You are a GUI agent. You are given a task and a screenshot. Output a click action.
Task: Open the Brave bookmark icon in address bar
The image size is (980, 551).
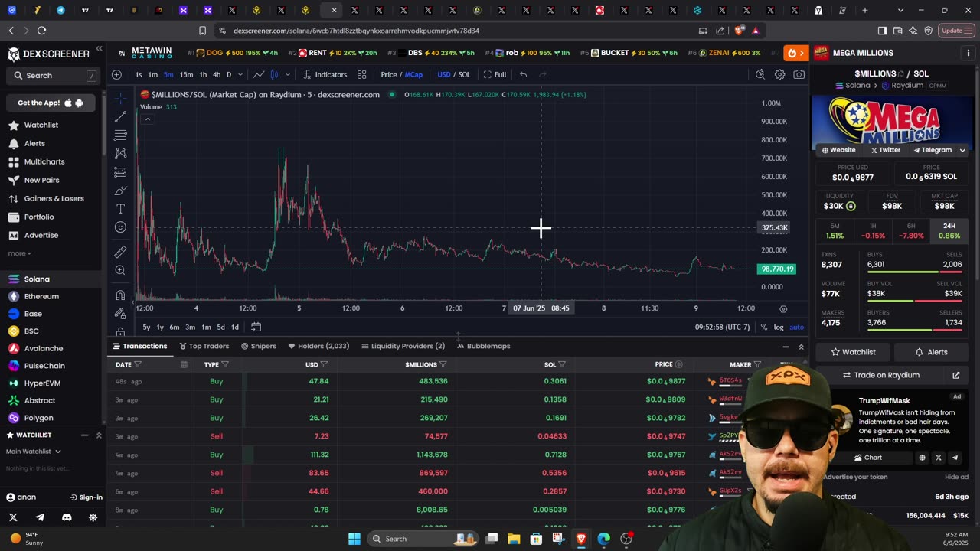(202, 31)
